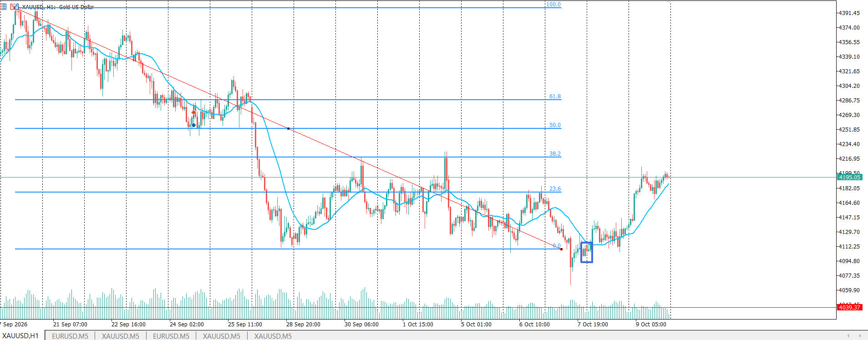This screenshot has width=868, height=340.
Task: Click the tab bar right scroll arrow
Action: point(860,336)
